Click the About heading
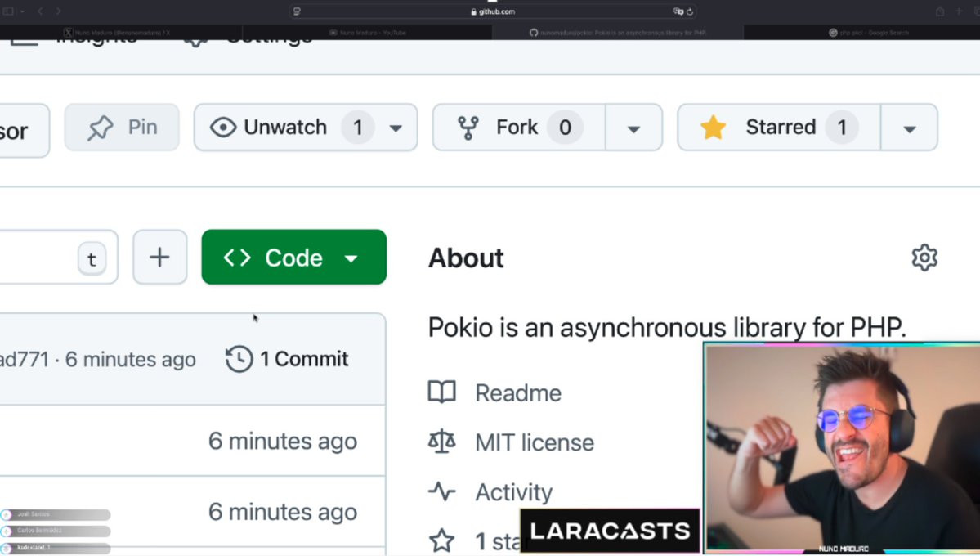The width and height of the screenshot is (980, 556). click(x=466, y=258)
